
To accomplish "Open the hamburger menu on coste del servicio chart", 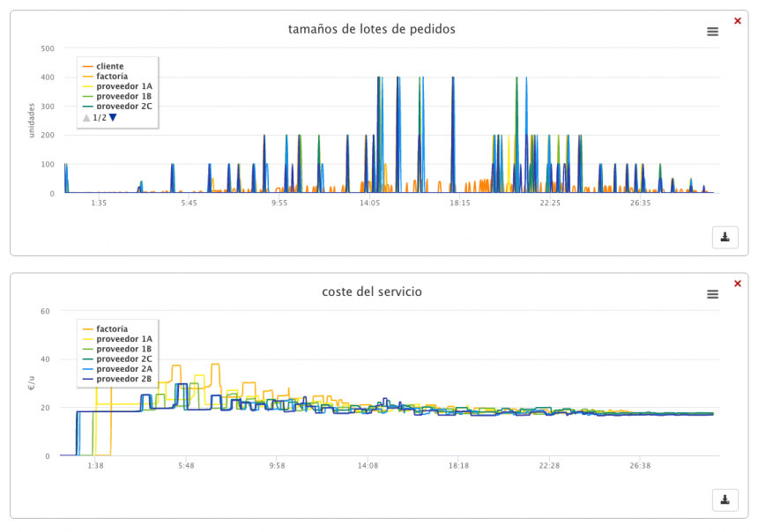I will pos(712,295).
